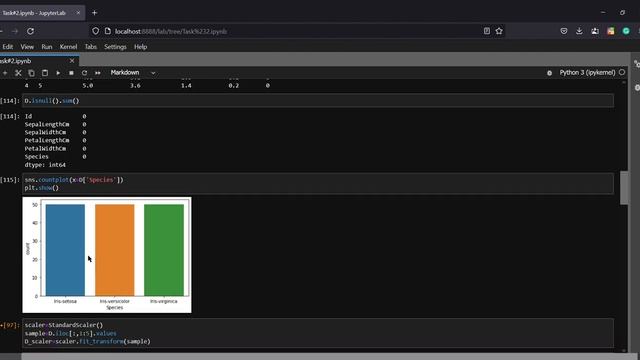Cut the selected cell with scissors icon
The image size is (640, 360).
18,73
